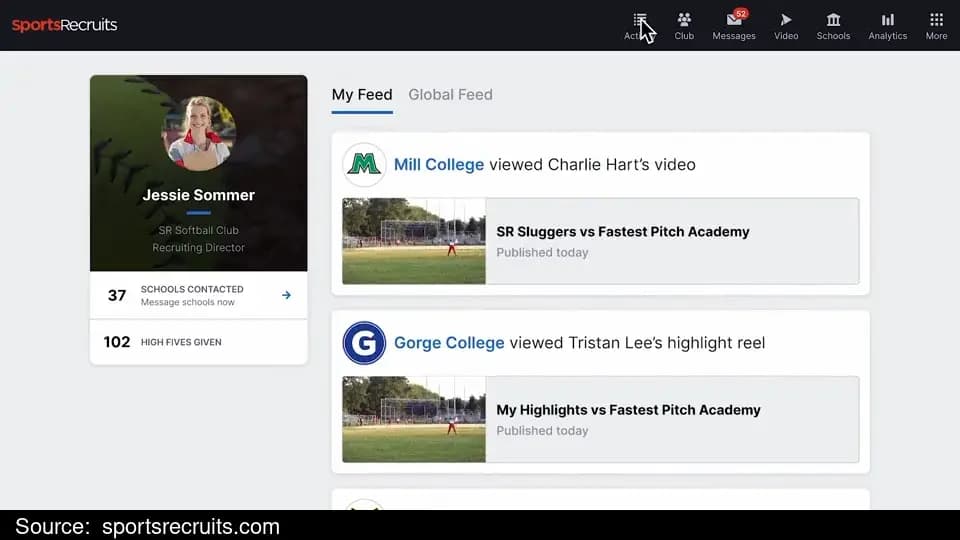Viewport: 960px width, 540px height.
Task: Click the Mill College logo
Action: [364, 165]
